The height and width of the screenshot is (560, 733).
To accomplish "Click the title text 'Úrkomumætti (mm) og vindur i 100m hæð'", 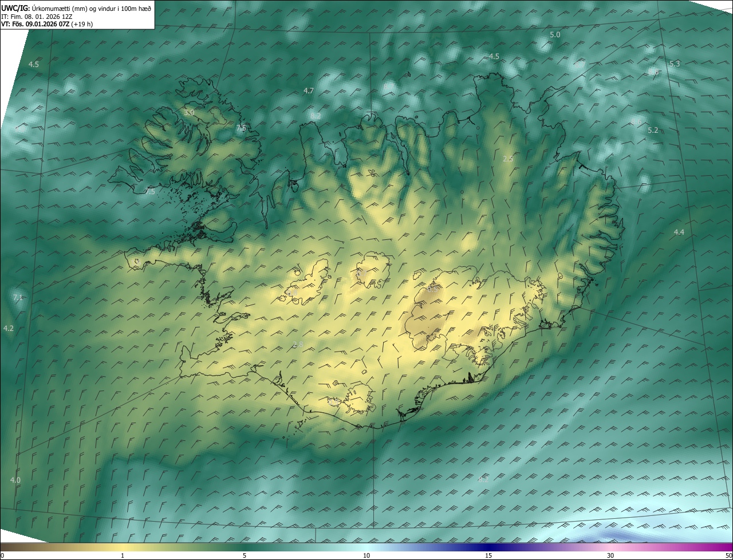I will coord(92,8).
